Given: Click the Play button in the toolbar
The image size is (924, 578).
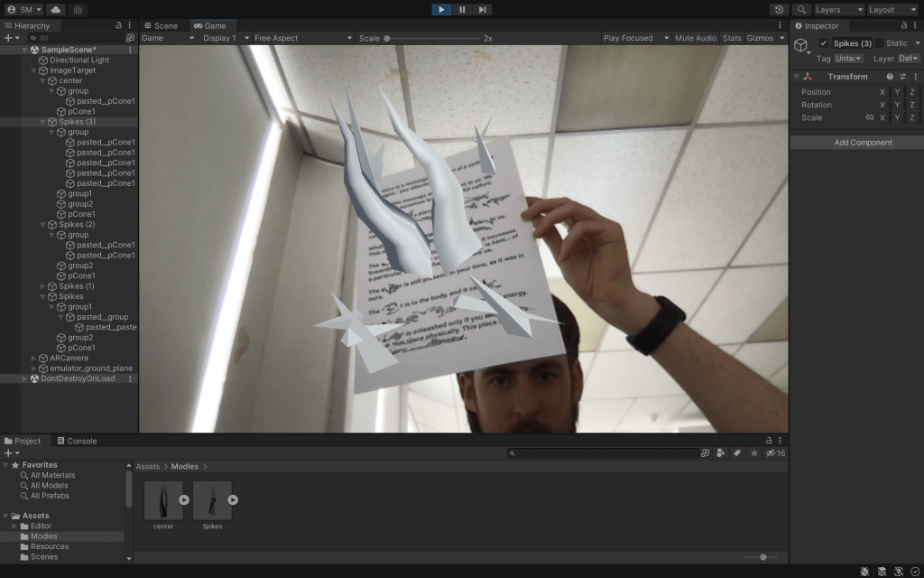Looking at the screenshot, I should click(441, 9).
